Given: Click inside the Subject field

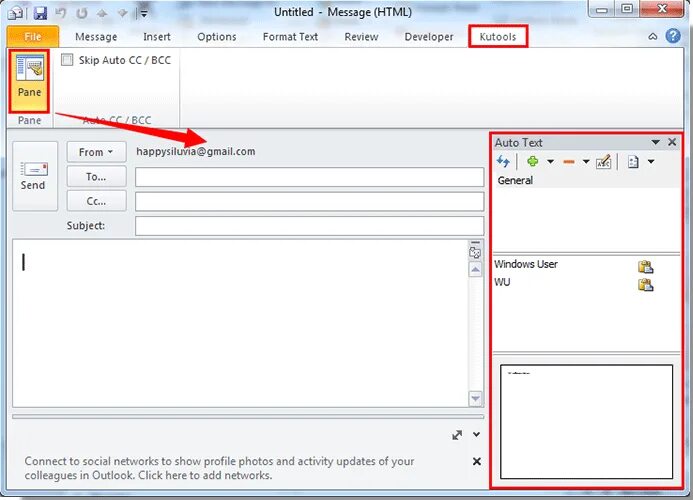Looking at the screenshot, I should click(x=309, y=226).
